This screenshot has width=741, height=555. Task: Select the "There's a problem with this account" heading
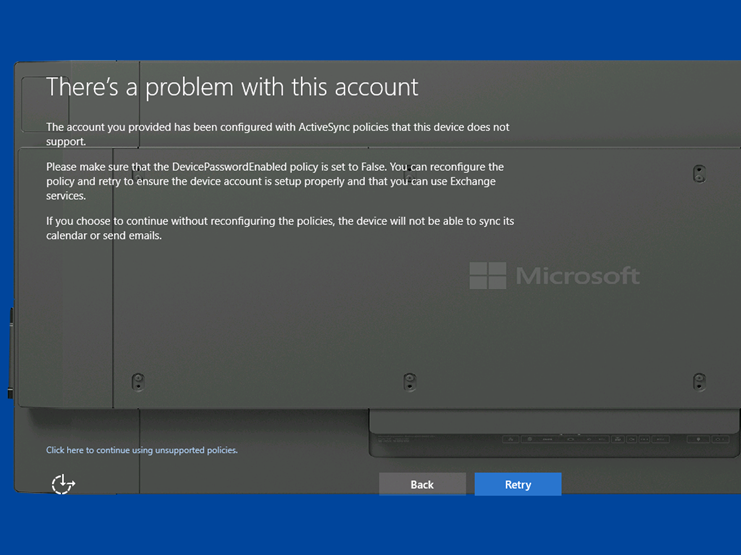click(232, 87)
